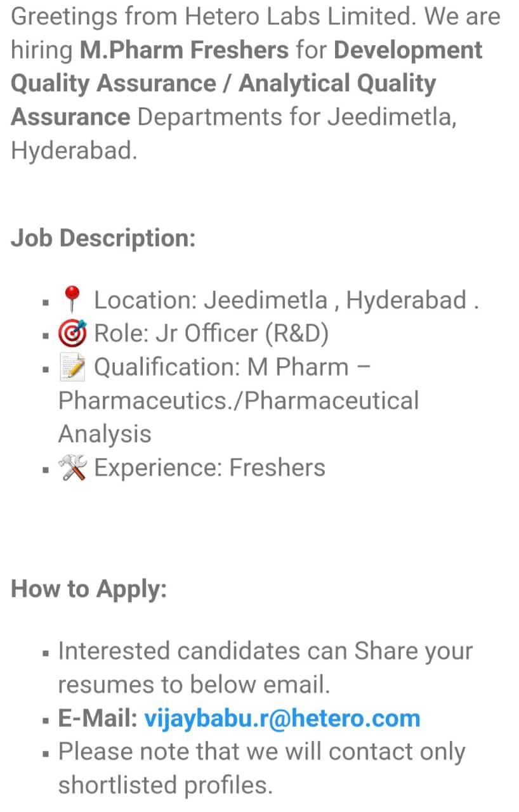Click the Role: Jr Officer (R&D) text
The height and width of the screenshot is (812, 519).
click(211, 334)
